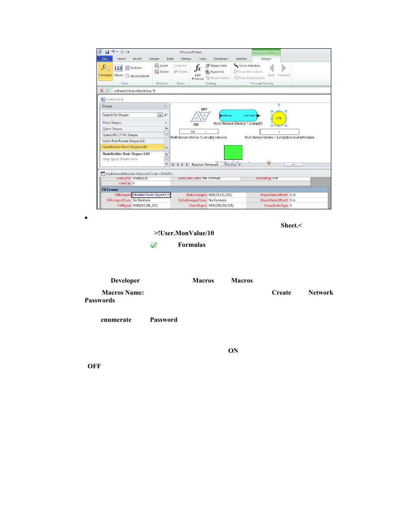The image size is (411, 532).
Task: Click the shape search magnifier icon
Action: pos(166,115)
